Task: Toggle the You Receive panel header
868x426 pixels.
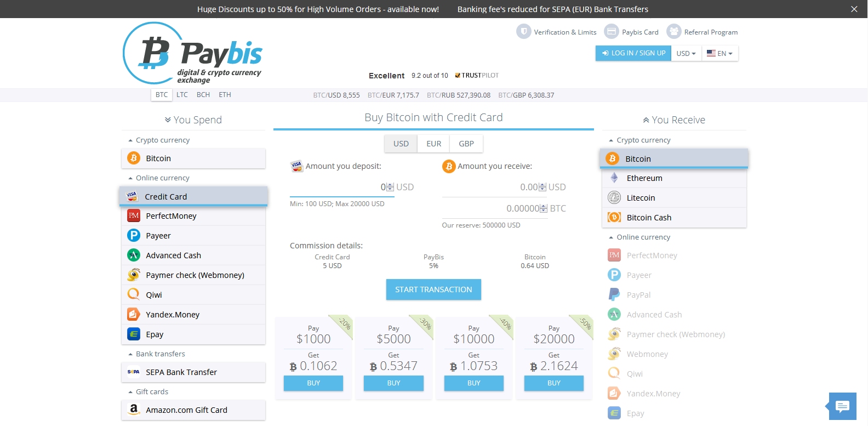Action: click(x=674, y=120)
